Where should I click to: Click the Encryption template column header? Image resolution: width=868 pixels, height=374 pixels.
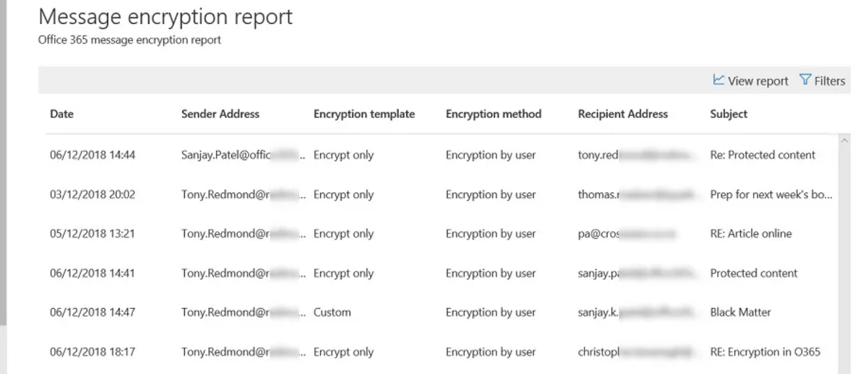click(364, 114)
